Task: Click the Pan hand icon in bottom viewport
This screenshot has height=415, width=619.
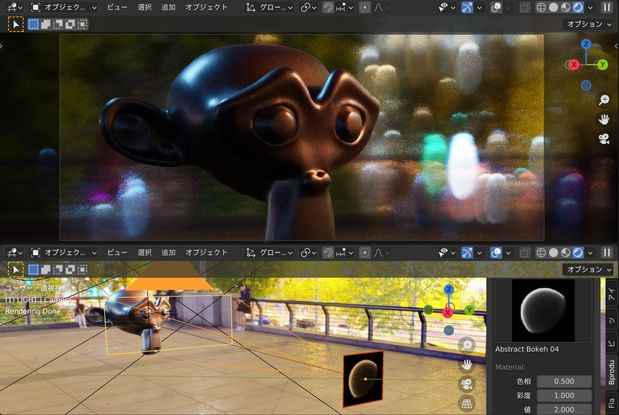Action: click(467, 364)
